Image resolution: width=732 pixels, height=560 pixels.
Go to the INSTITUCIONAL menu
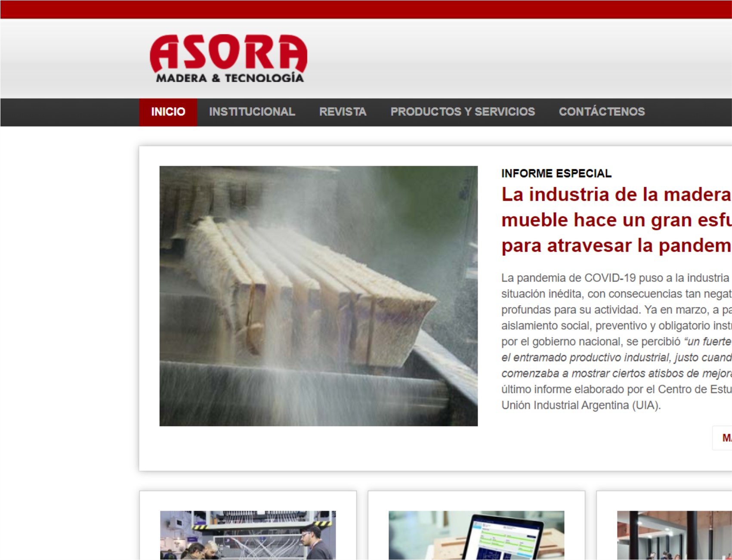tap(252, 112)
